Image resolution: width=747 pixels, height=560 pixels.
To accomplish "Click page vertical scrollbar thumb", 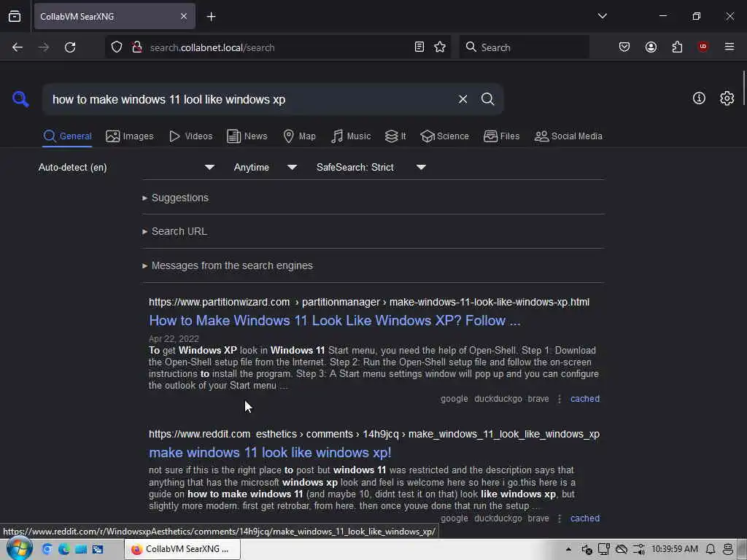I will pos(743,88).
